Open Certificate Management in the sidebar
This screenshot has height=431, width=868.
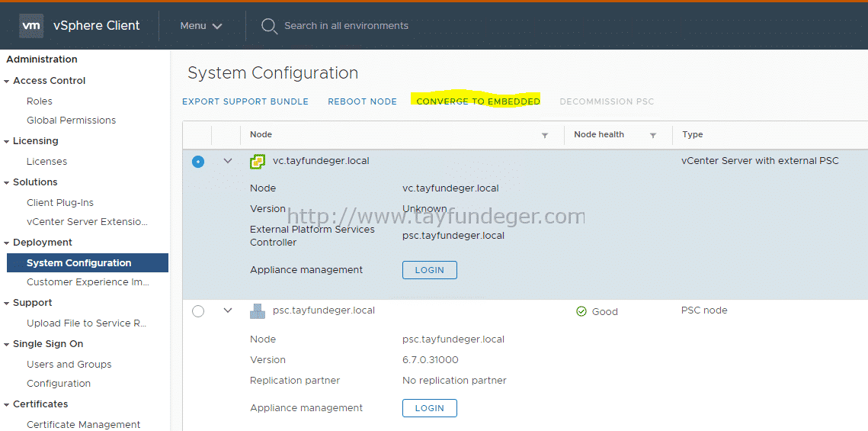click(x=83, y=424)
